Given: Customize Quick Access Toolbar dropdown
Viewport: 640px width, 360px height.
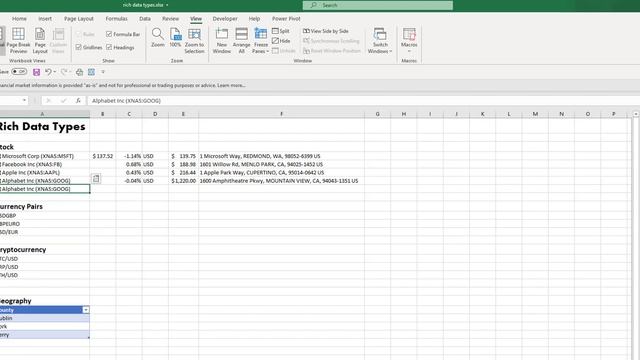Looking at the screenshot, I should [103, 72].
